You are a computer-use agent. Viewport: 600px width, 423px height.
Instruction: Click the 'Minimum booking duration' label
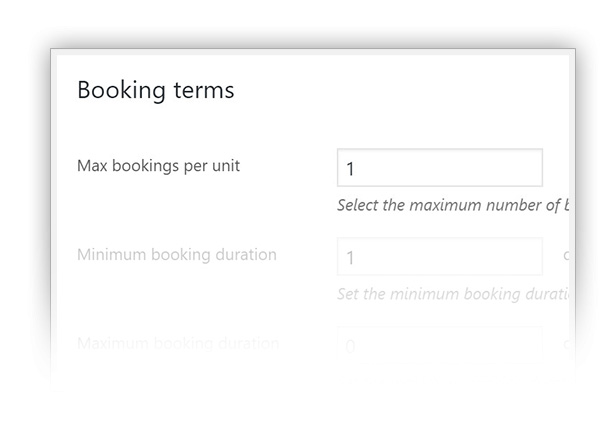(177, 255)
